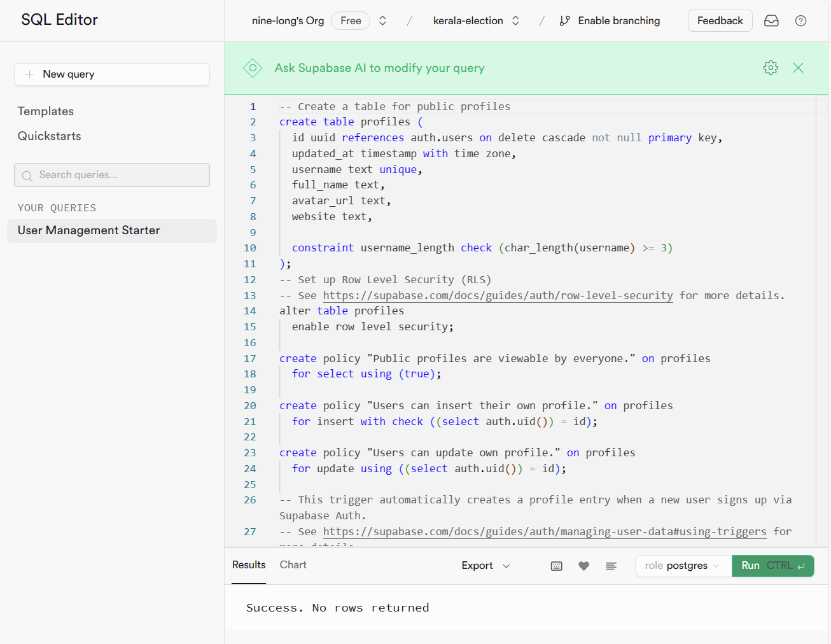Click the policy name "Users can update own profile."
The height and width of the screenshot is (644, 831).
pyautogui.click(x=464, y=452)
